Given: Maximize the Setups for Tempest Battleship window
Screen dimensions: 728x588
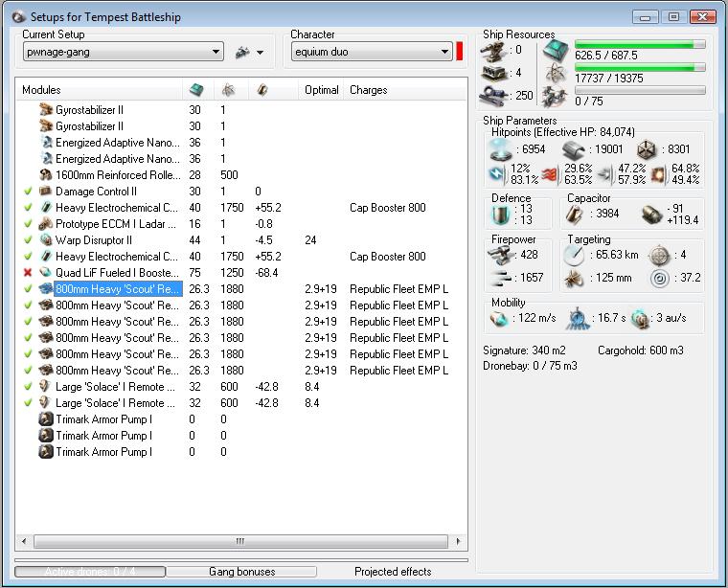Looking at the screenshot, I should 673,16.
